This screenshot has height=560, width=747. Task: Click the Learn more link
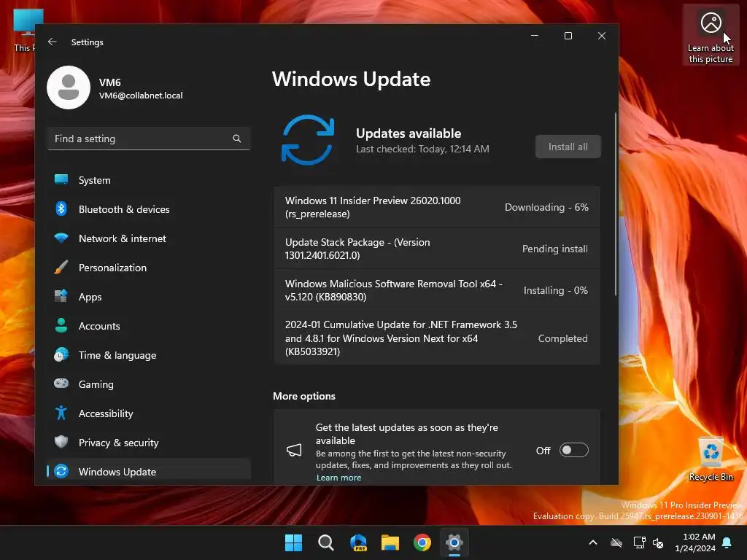pos(338,478)
